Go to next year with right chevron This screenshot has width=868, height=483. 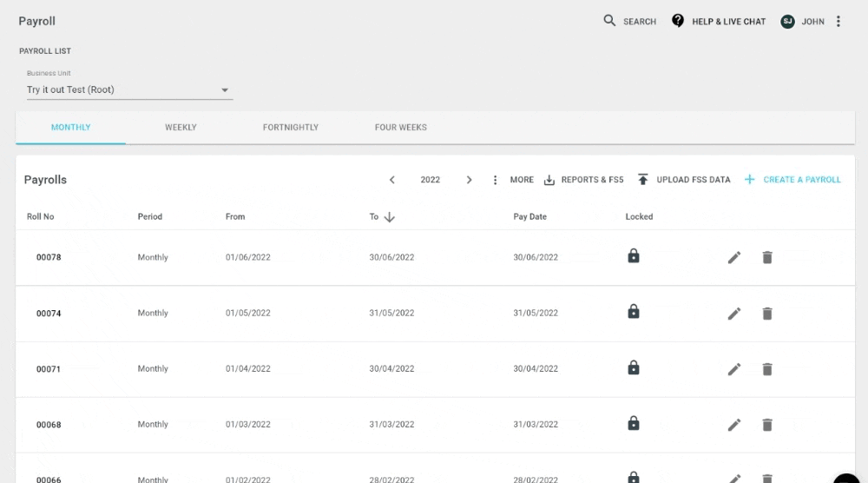(469, 180)
